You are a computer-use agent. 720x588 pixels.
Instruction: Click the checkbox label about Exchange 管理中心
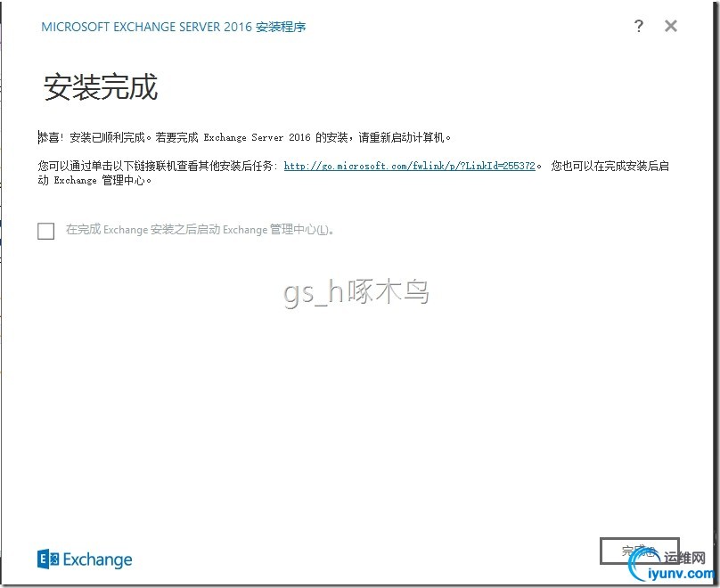pos(200,229)
